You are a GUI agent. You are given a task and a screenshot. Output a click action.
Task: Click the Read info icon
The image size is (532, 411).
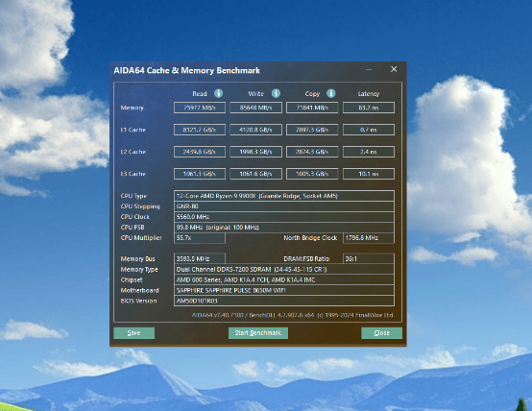coord(219,93)
